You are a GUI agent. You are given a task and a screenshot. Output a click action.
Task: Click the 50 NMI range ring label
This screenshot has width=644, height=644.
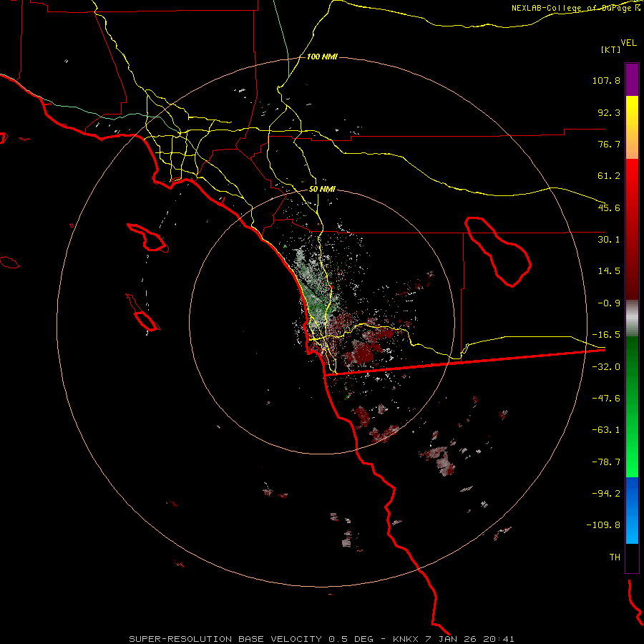[322, 190]
